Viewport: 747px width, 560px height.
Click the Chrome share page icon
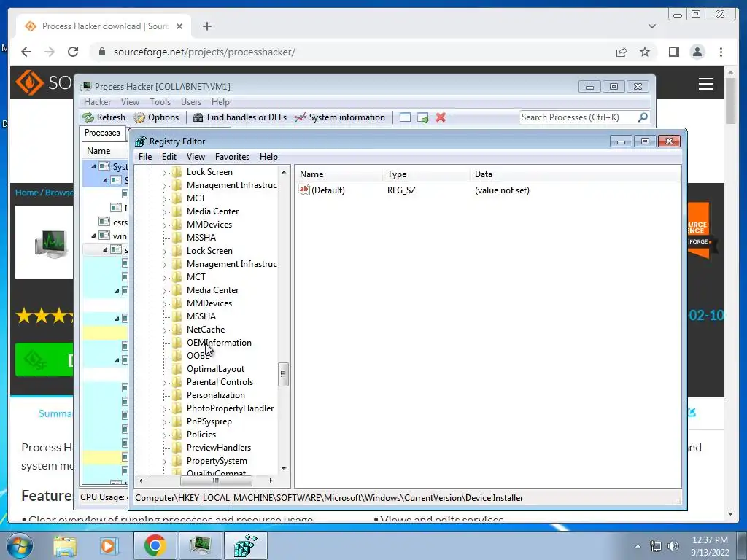(622, 52)
